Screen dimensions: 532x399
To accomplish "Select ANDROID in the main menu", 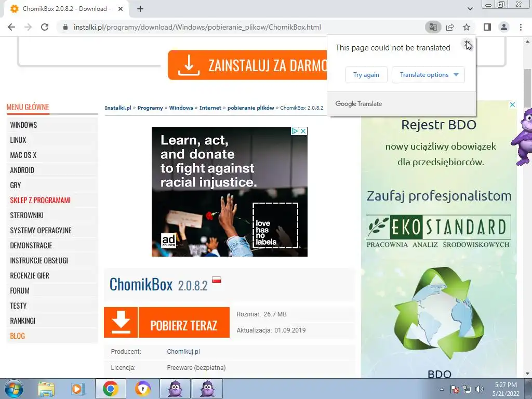I will coord(52,170).
